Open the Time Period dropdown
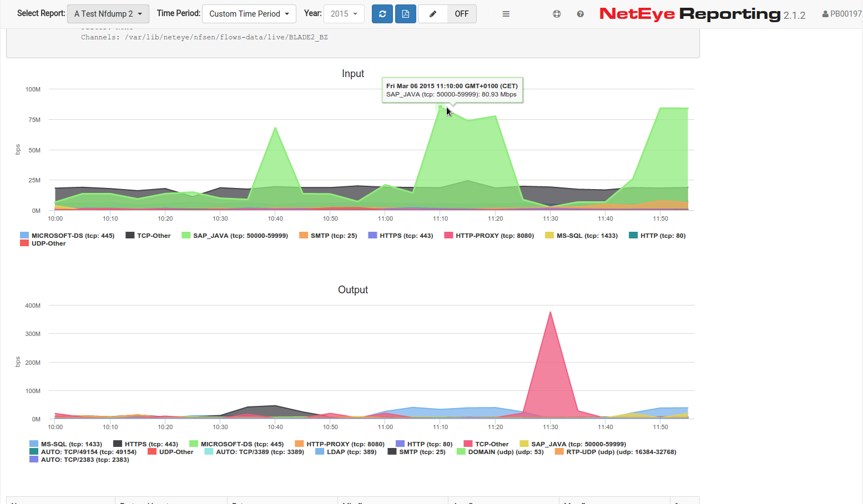This screenshot has width=863, height=504. click(x=249, y=14)
